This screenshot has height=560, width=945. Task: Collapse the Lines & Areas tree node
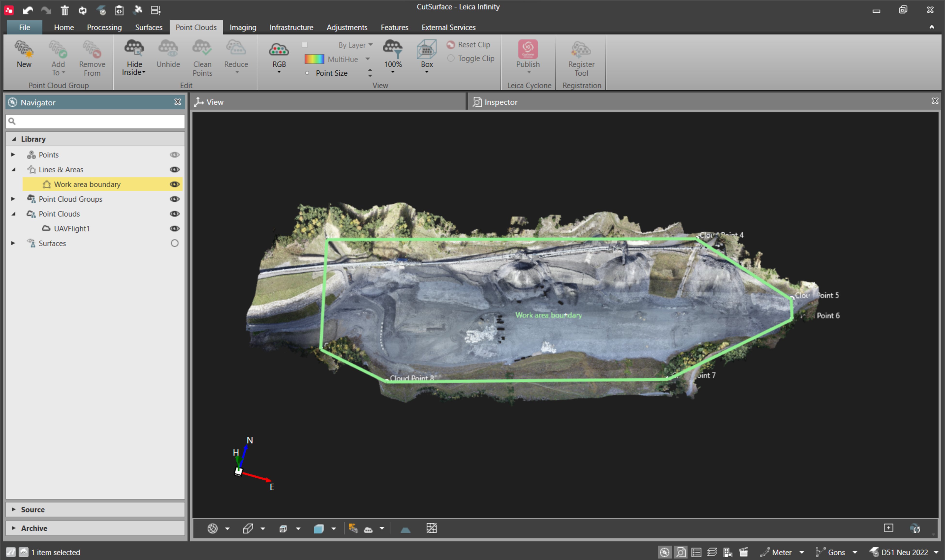click(14, 169)
